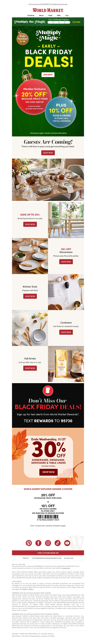96x644 pixels.
Task: Open the Sale navigation tab
Action: click(67, 15)
